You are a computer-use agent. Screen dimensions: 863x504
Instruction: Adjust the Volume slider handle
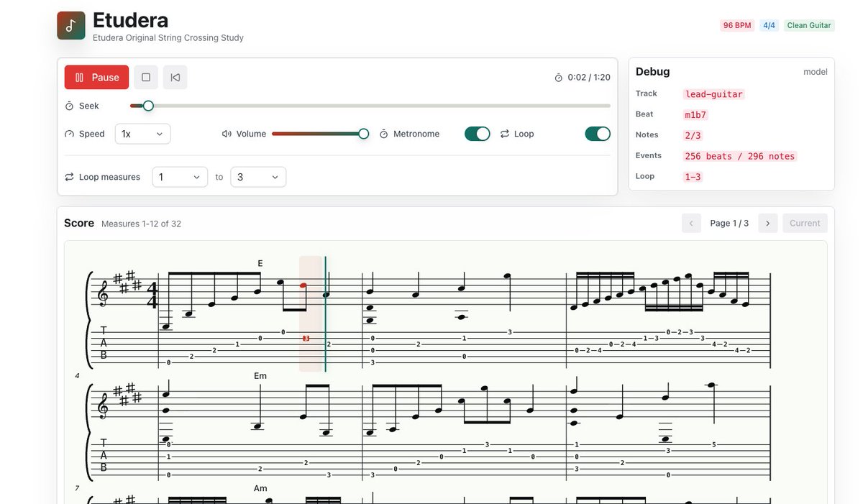click(x=364, y=134)
